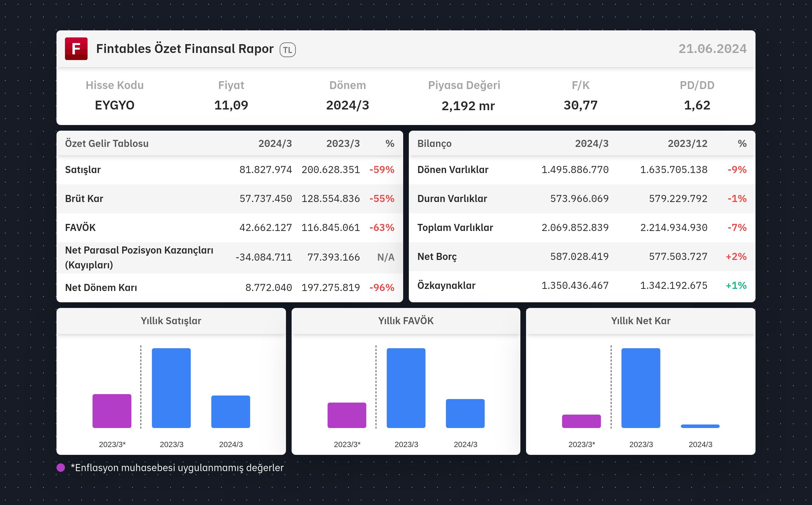This screenshot has width=812, height=505.
Task: Click the Dönem value 2024/3
Action: click(x=348, y=105)
